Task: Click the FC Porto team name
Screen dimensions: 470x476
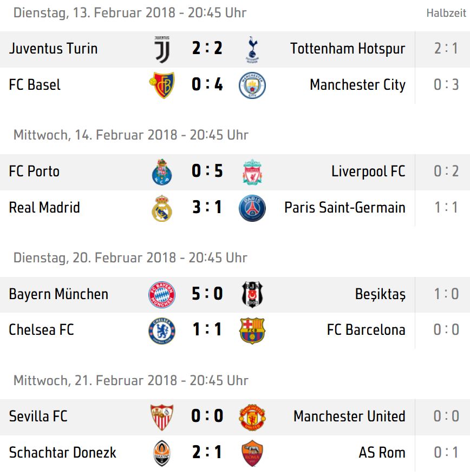Action: tap(34, 171)
